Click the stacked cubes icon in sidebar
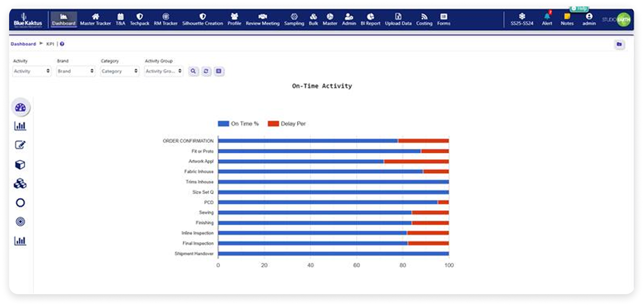This screenshot has height=306, width=644. 20,184
